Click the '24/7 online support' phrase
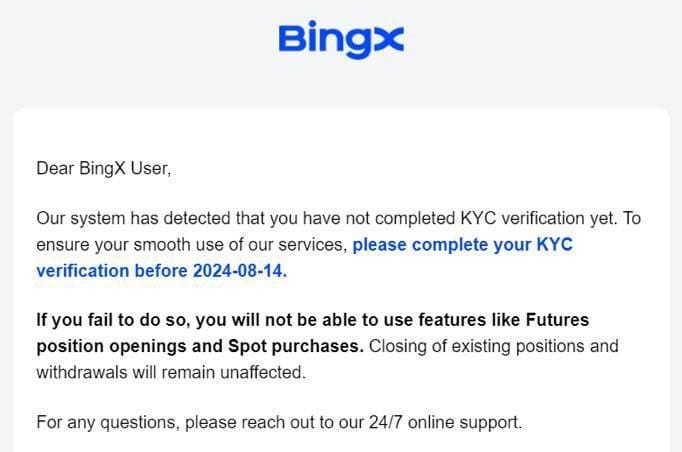This screenshot has height=452, width=682. tap(445, 422)
